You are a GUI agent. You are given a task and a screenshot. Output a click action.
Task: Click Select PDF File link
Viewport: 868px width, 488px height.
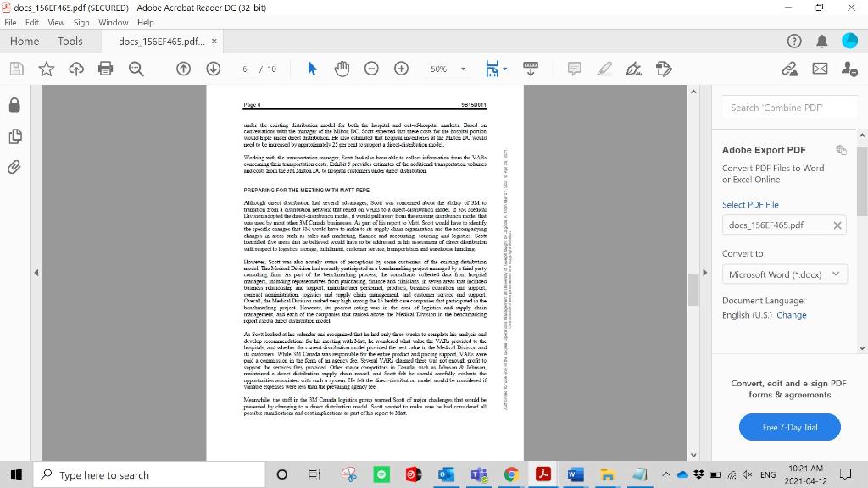(750, 205)
